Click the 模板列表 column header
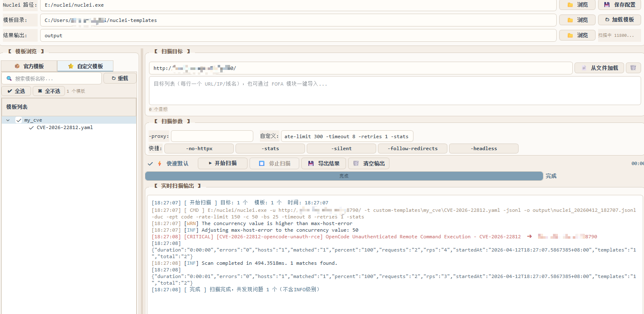Screen dimensions: 644x314 [x=69, y=107]
